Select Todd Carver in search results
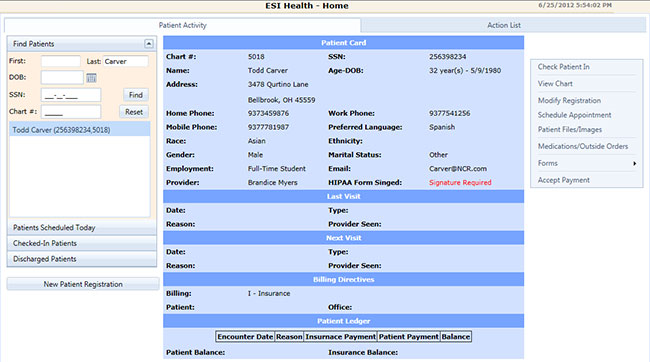This screenshot has width=650, height=362. (80, 130)
